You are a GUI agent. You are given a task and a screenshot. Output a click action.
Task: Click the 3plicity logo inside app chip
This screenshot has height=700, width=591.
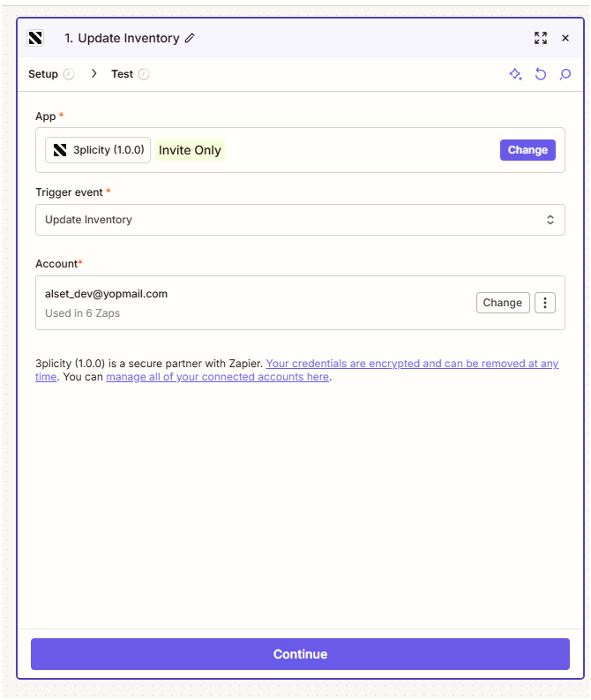tap(60, 150)
